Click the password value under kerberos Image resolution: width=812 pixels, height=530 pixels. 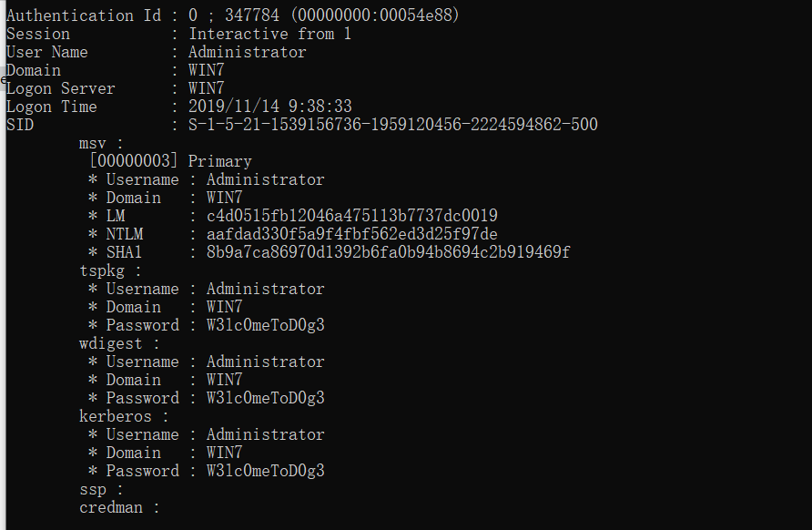pos(265,471)
